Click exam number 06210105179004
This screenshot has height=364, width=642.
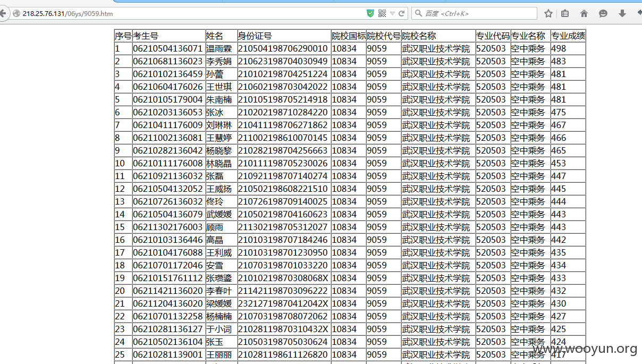[168, 99]
